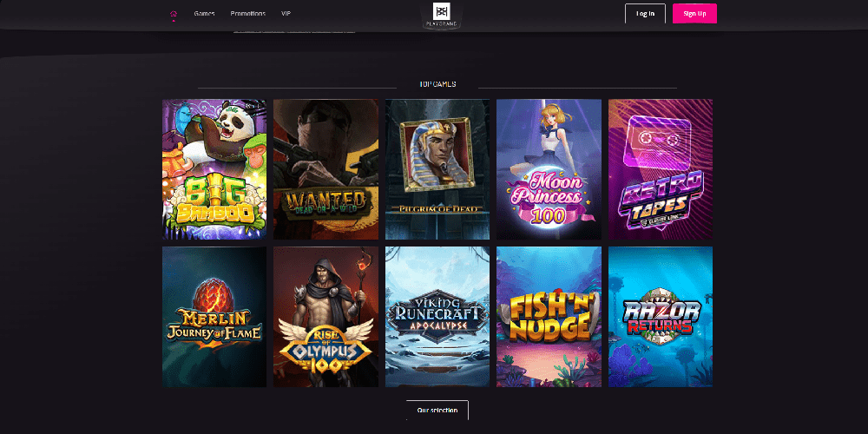This screenshot has width=868, height=434.
Task: Open Rise of Olympus 100
Action: (326, 317)
